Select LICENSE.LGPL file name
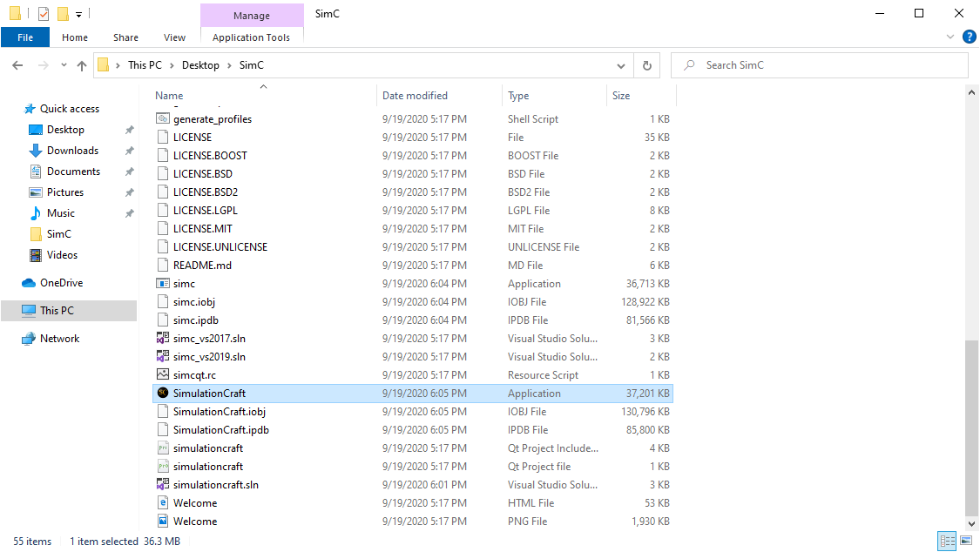 [x=206, y=211]
